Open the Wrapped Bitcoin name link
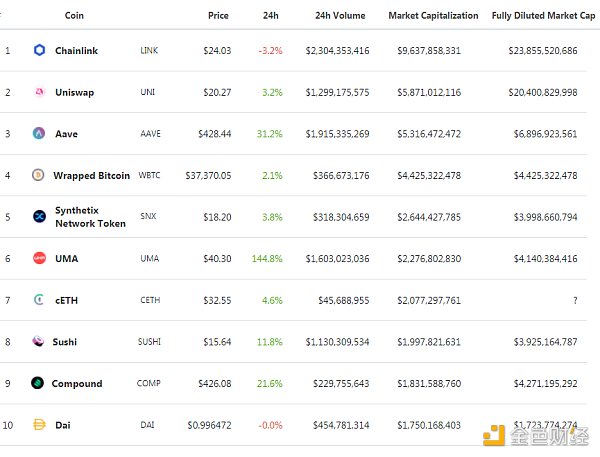600x457 pixels. coord(91,175)
